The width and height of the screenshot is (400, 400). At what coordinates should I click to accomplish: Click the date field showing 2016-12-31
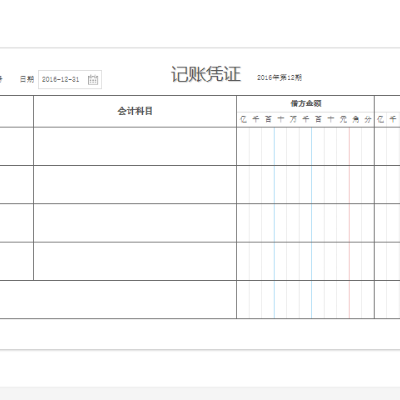[x=70, y=80]
